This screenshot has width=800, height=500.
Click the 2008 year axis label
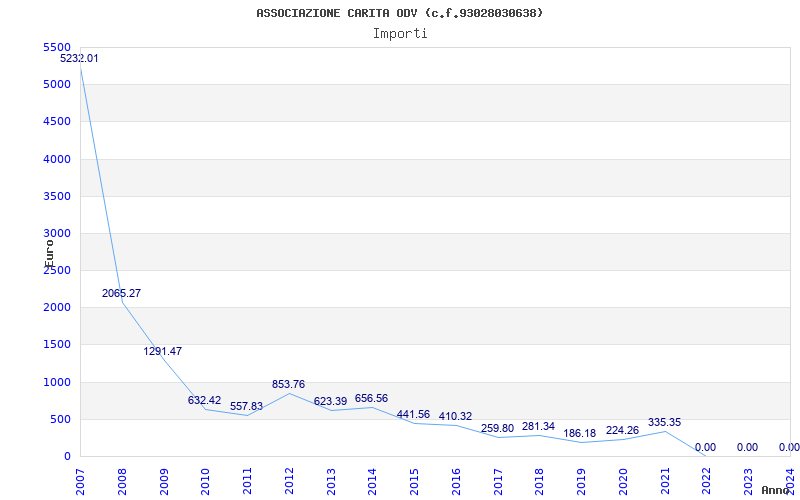(x=122, y=482)
